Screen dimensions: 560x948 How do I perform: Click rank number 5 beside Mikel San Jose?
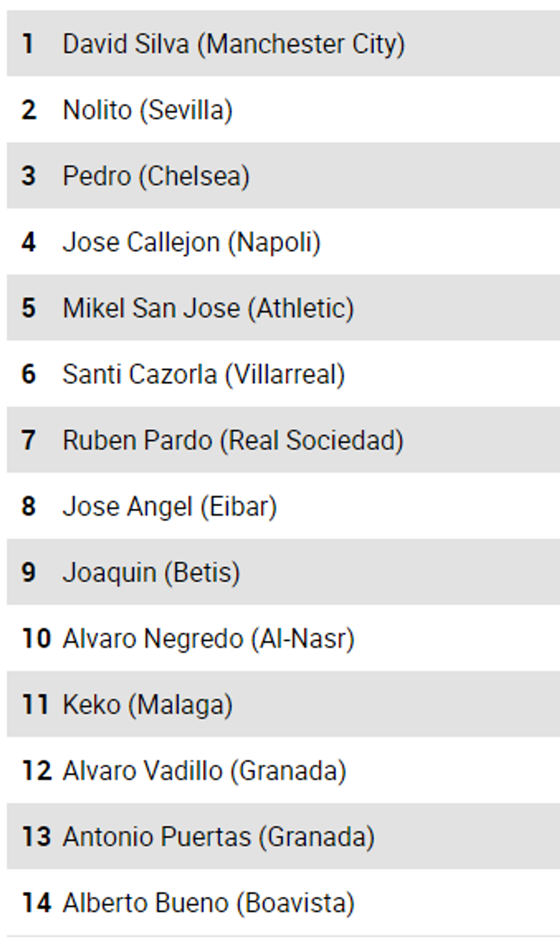coord(29,308)
